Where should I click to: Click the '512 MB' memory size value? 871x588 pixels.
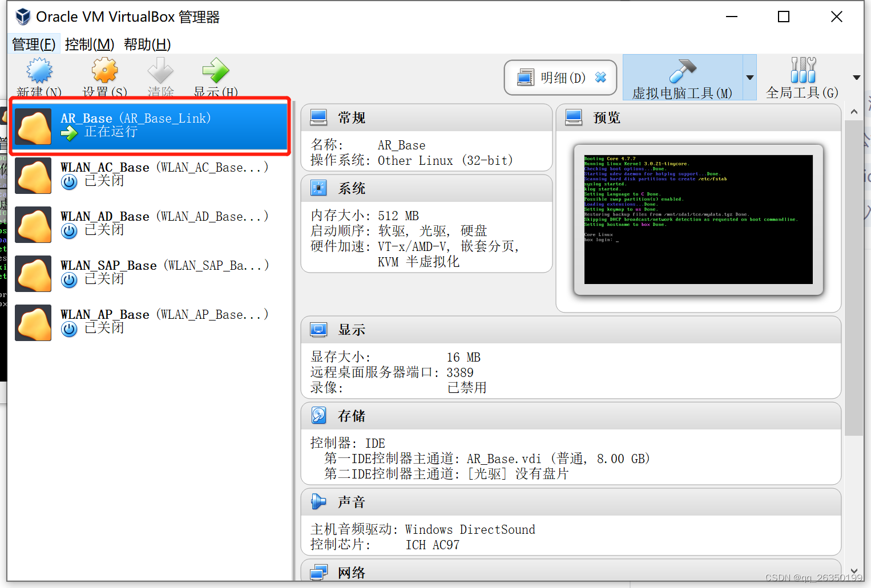(398, 216)
